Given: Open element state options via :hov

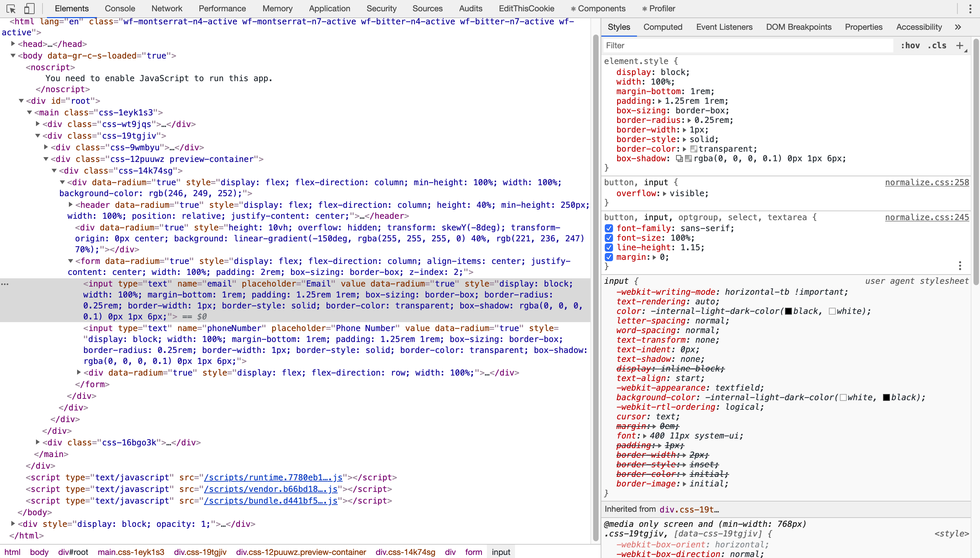Looking at the screenshot, I should coord(910,45).
